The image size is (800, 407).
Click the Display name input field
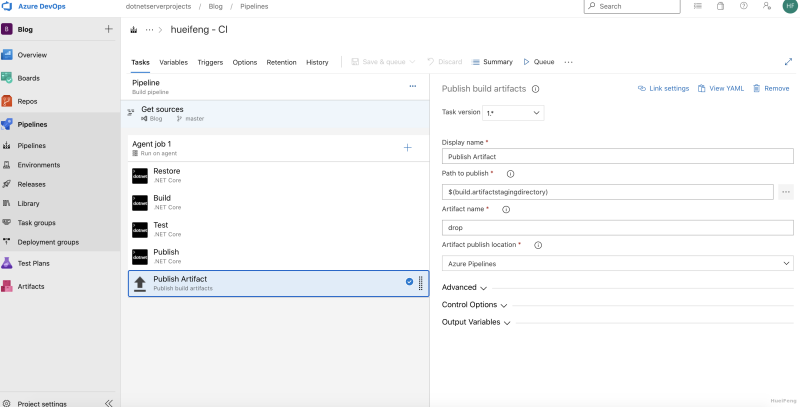617,157
